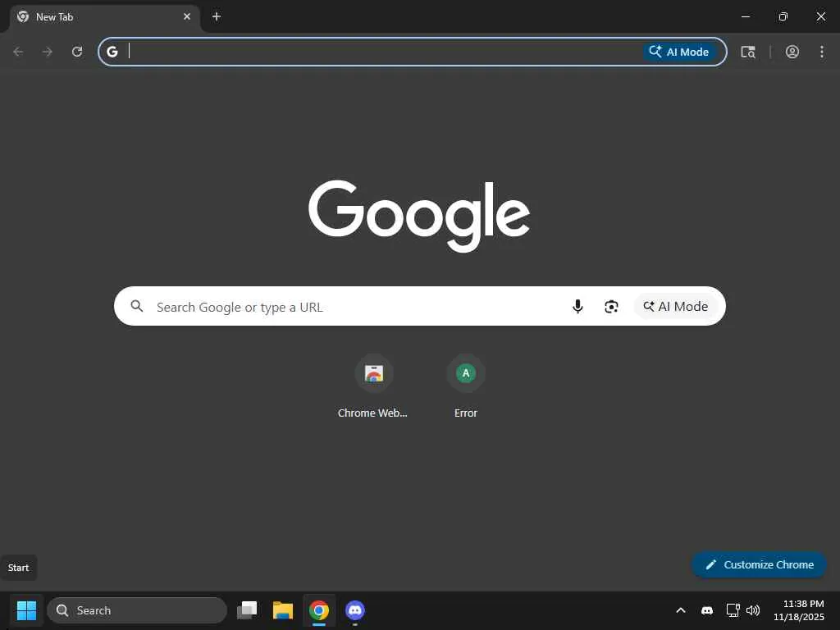Open AI Mode from the address bar
The height and width of the screenshot is (630, 840).
point(679,52)
